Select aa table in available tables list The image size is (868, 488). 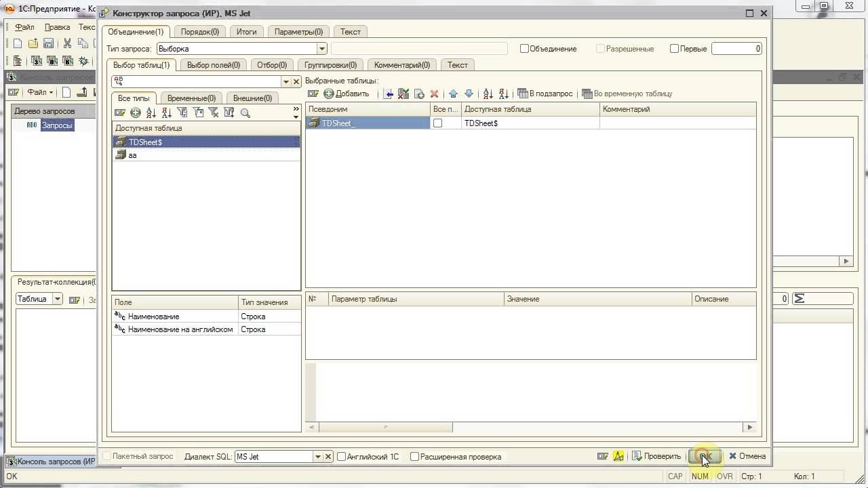point(206,155)
